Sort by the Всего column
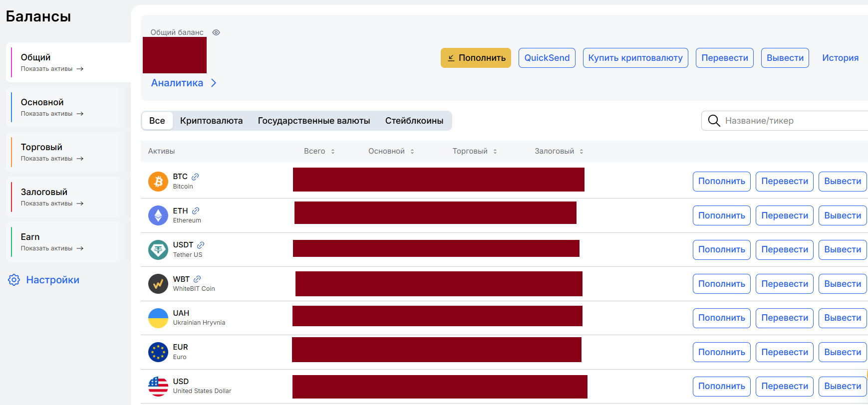 point(333,151)
